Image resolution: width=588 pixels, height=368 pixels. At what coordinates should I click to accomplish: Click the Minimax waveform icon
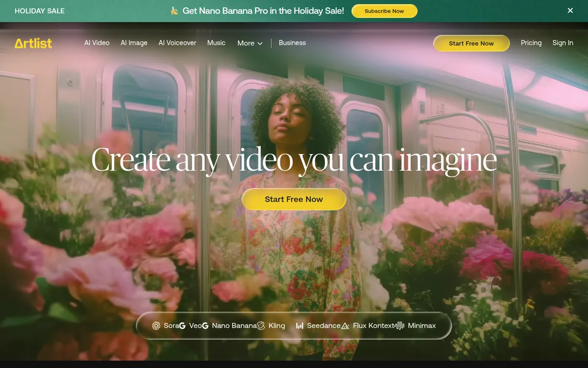pyautogui.click(x=400, y=326)
